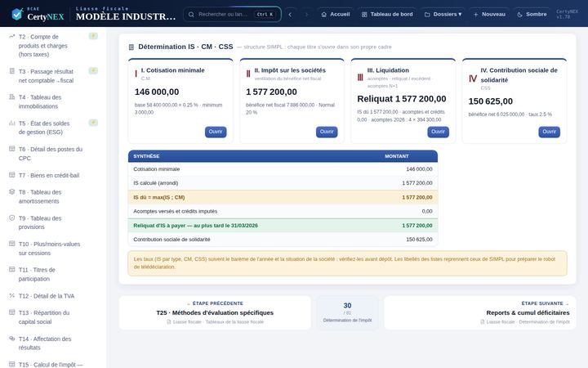
Task: Click the green badge beside T2
Action: [x=93, y=36]
